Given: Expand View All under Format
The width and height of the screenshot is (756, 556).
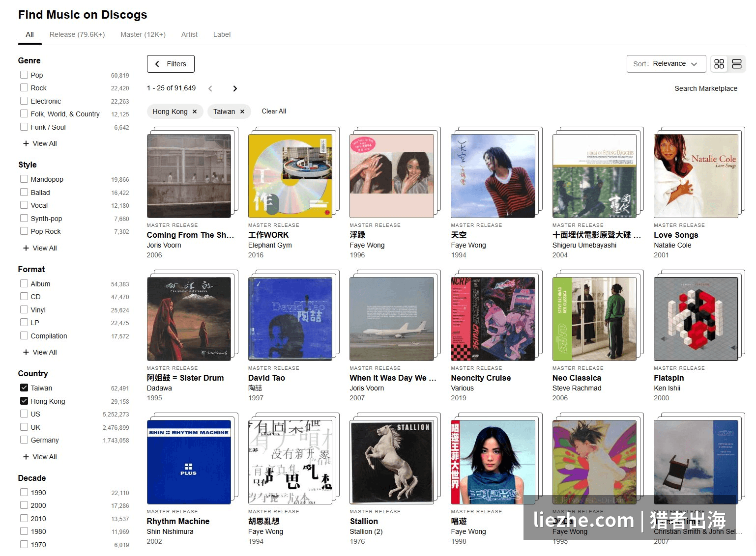Looking at the screenshot, I should [x=40, y=352].
